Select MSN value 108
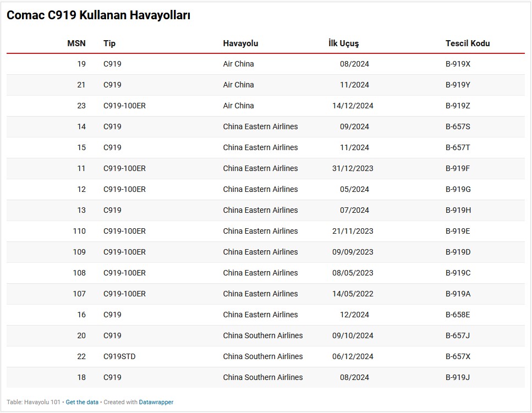The image size is (532, 413). [79, 273]
